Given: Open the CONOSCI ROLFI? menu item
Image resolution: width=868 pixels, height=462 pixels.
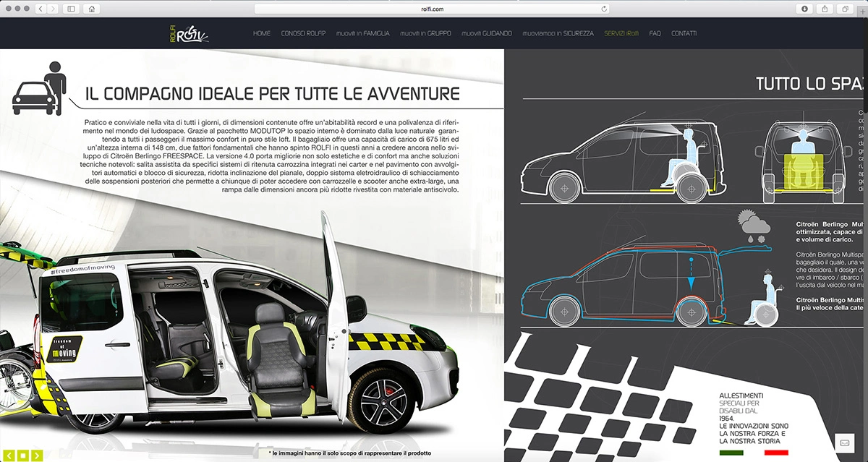Looking at the screenshot, I should pos(303,33).
